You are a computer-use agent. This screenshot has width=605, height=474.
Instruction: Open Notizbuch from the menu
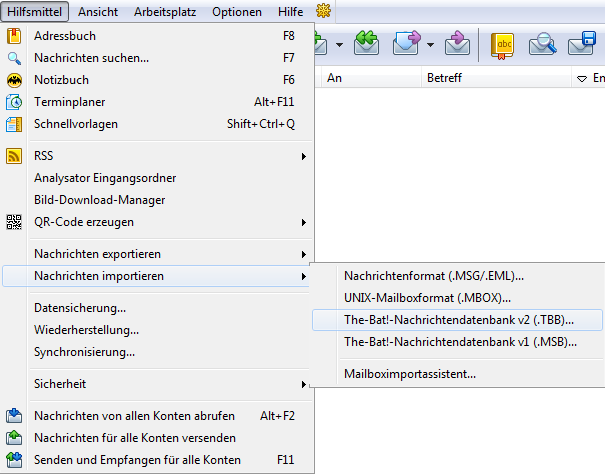157,80
